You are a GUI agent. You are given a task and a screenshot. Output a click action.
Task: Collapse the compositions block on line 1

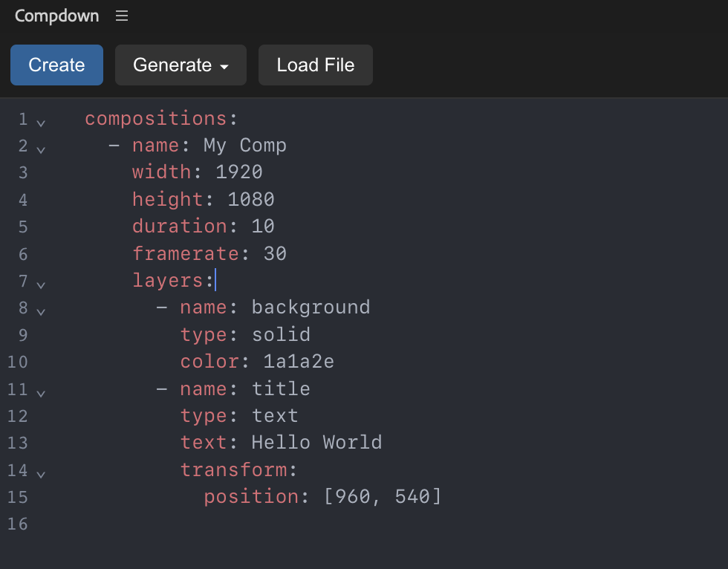[x=40, y=122]
